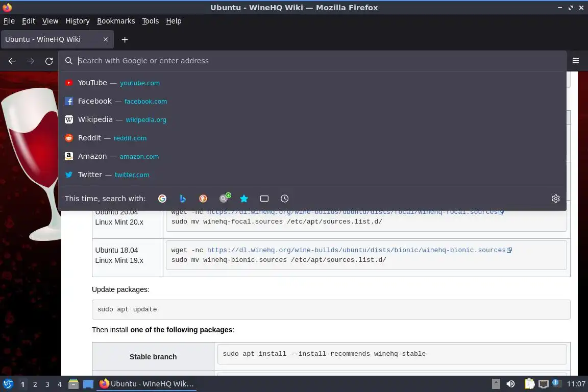Click the Linux Mint 20.x text
The width and height of the screenshot is (588, 392).
click(119, 222)
